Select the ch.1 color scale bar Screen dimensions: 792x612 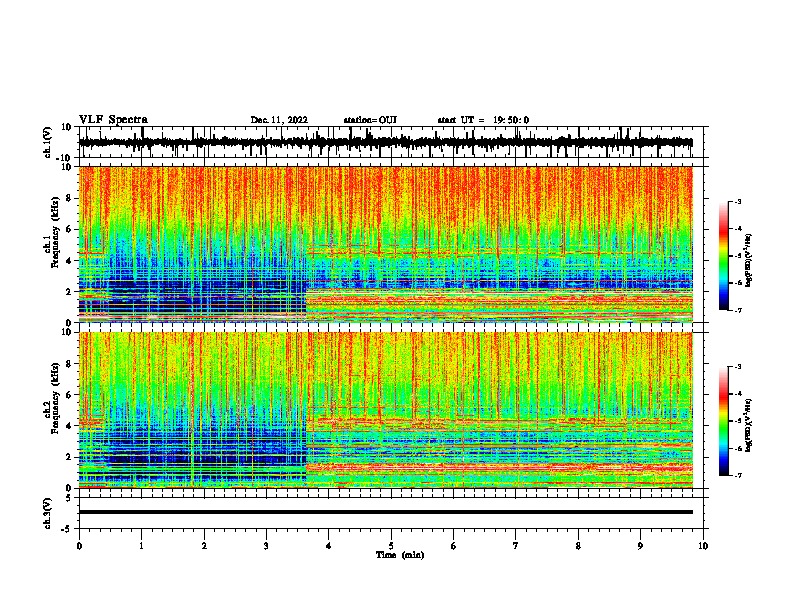(723, 256)
